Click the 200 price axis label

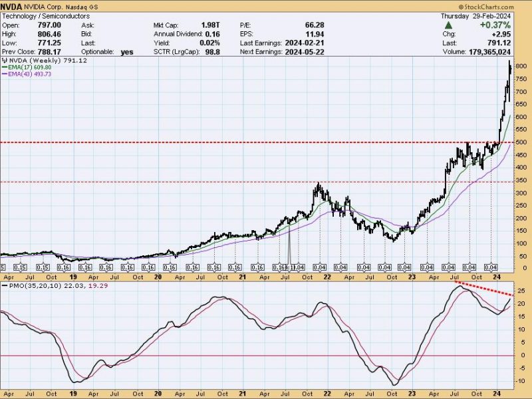click(521, 218)
